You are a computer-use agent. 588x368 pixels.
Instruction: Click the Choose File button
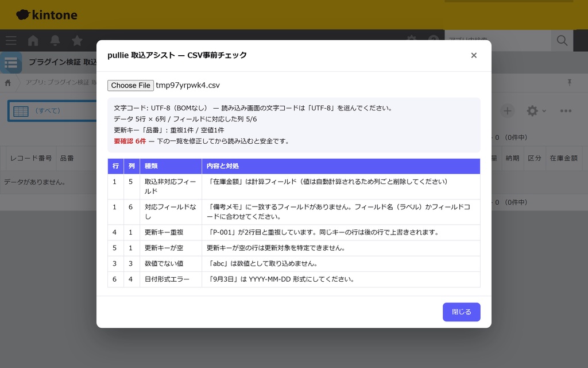point(130,85)
